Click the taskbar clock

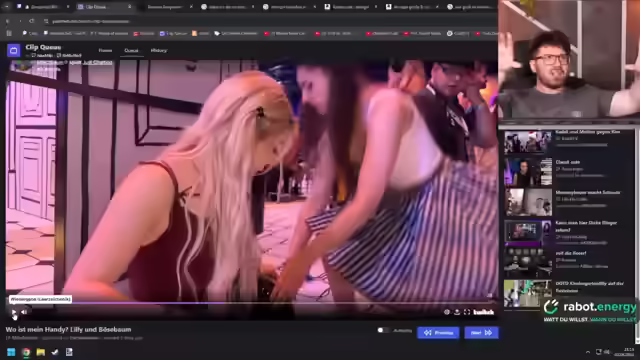pyautogui.click(x=624, y=352)
